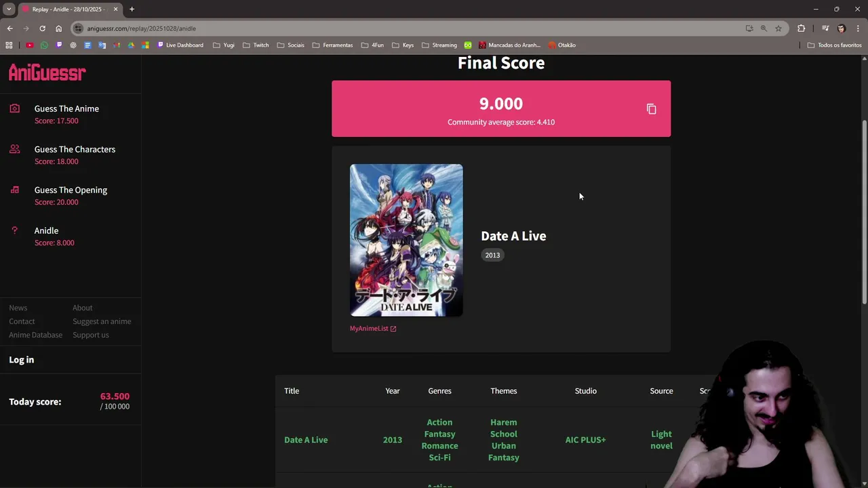Screen dimensions: 868x488
Task: Open the Google Docs bookmark icon
Action: pyautogui.click(x=87, y=45)
